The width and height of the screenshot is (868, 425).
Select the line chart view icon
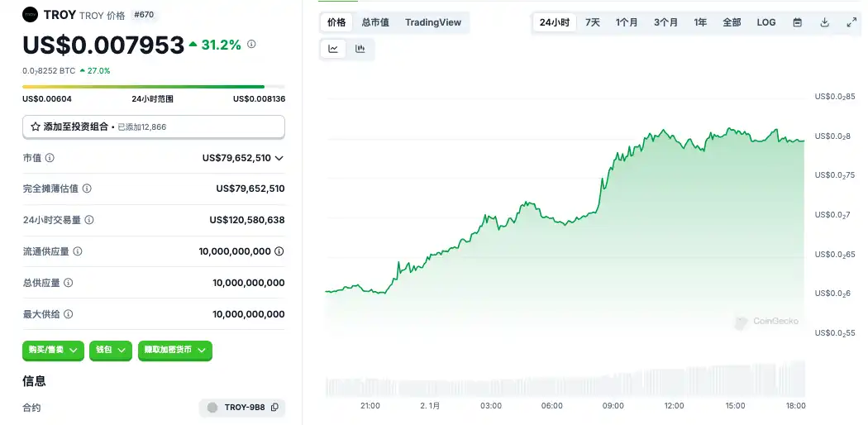[x=333, y=49]
